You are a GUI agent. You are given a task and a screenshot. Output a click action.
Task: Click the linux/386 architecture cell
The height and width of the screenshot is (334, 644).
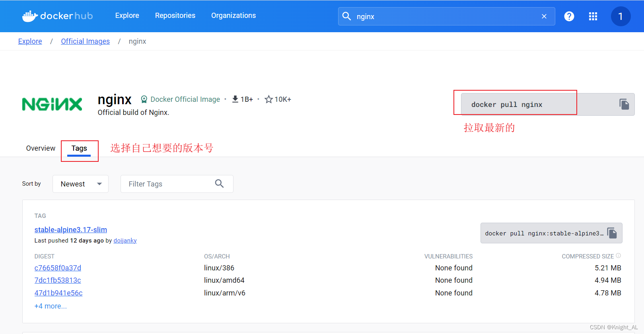click(x=219, y=268)
